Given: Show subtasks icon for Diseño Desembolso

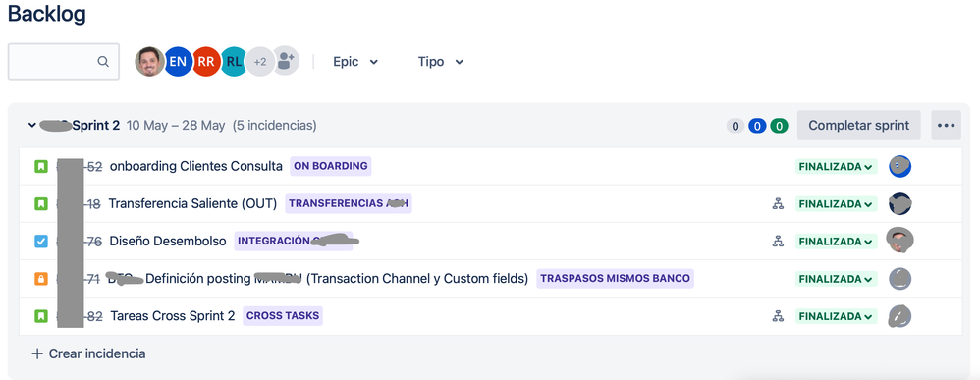Looking at the screenshot, I should [778, 242].
